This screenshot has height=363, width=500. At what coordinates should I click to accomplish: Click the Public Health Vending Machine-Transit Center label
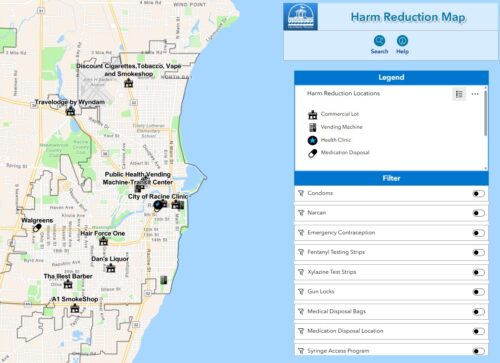[138, 178]
